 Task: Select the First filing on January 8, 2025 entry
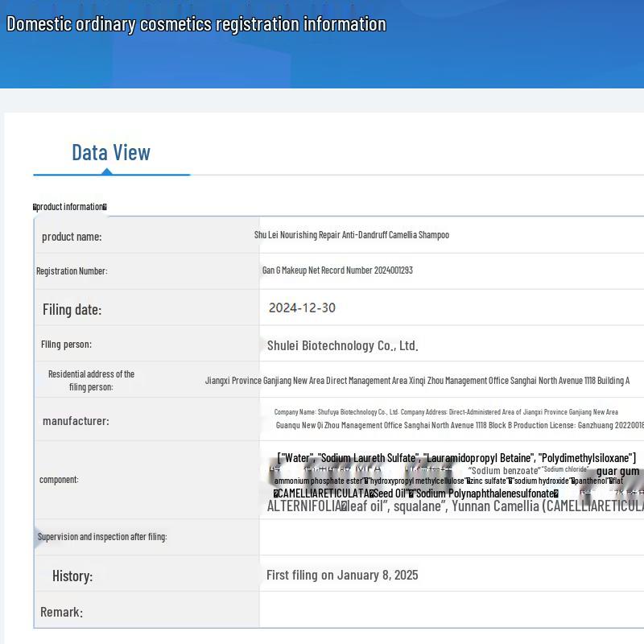(342, 575)
